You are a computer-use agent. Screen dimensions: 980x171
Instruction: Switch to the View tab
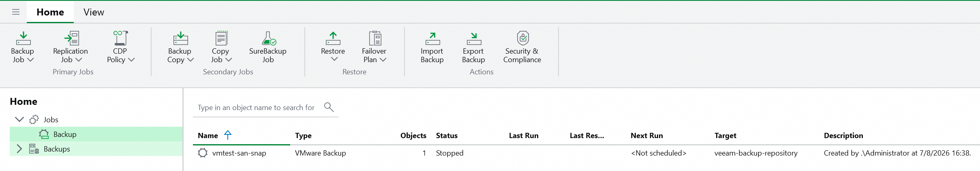pyautogui.click(x=94, y=12)
